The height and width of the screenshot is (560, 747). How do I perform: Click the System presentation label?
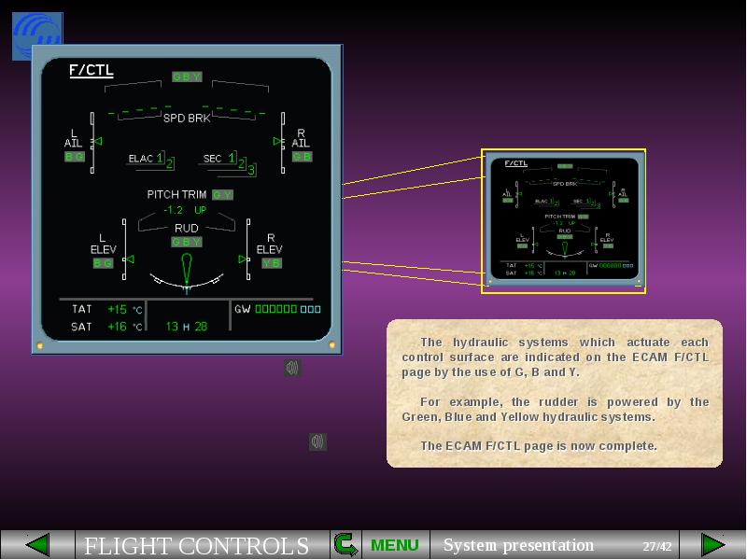click(518, 545)
